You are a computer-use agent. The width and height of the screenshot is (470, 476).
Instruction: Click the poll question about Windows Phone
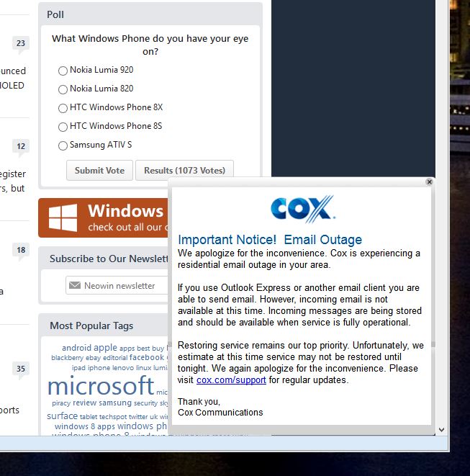click(150, 45)
